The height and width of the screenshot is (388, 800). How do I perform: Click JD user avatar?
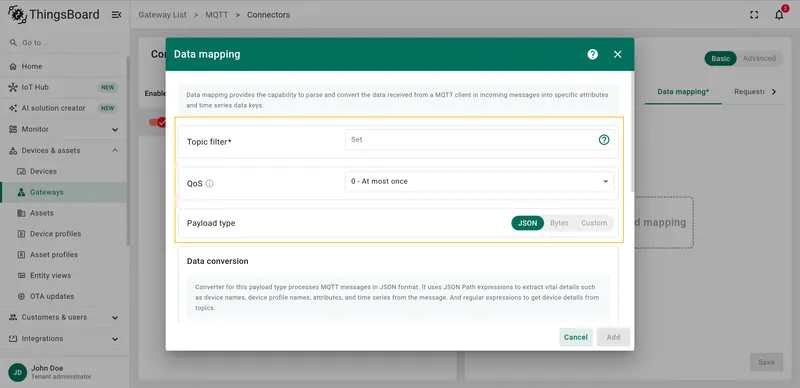coord(17,372)
